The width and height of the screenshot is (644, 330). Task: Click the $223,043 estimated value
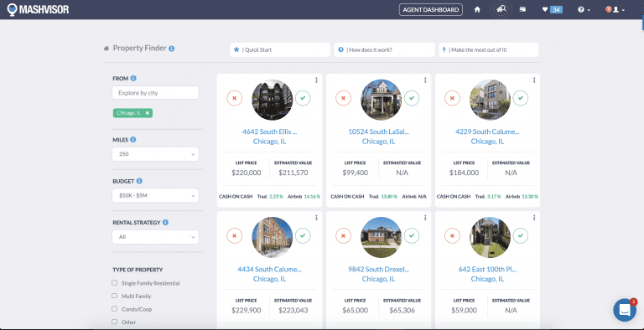point(293,310)
